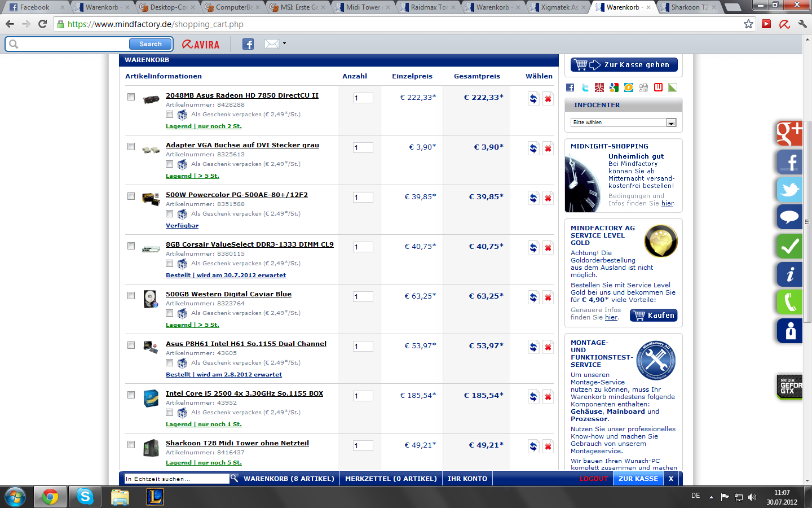
Task: Open the green checkmark side tab
Action: click(x=789, y=246)
